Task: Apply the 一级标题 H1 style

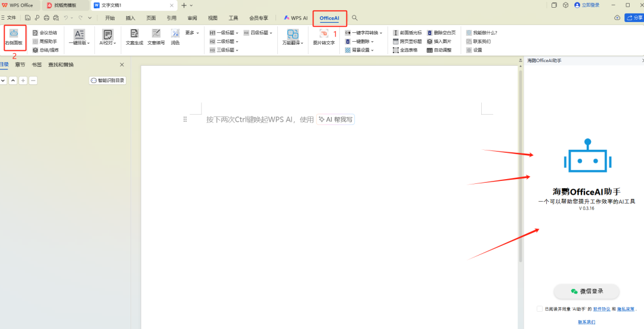Action: pos(224,32)
